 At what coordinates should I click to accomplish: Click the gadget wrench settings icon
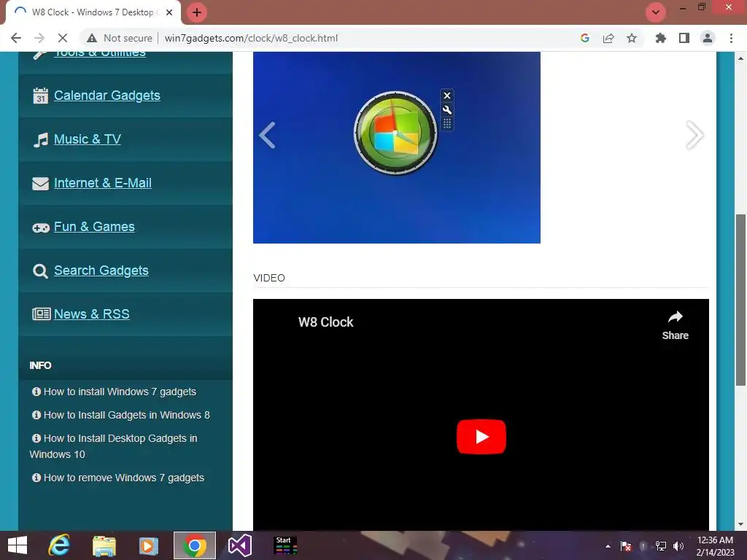(447, 110)
